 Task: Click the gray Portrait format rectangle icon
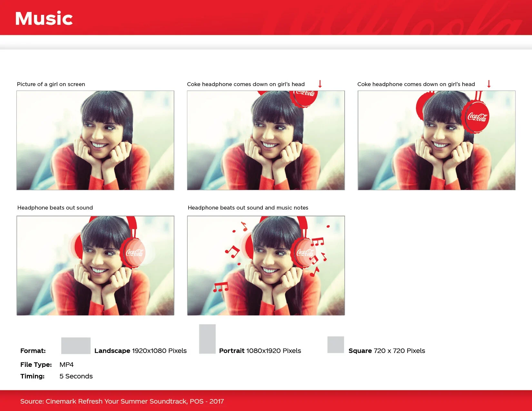tap(207, 339)
